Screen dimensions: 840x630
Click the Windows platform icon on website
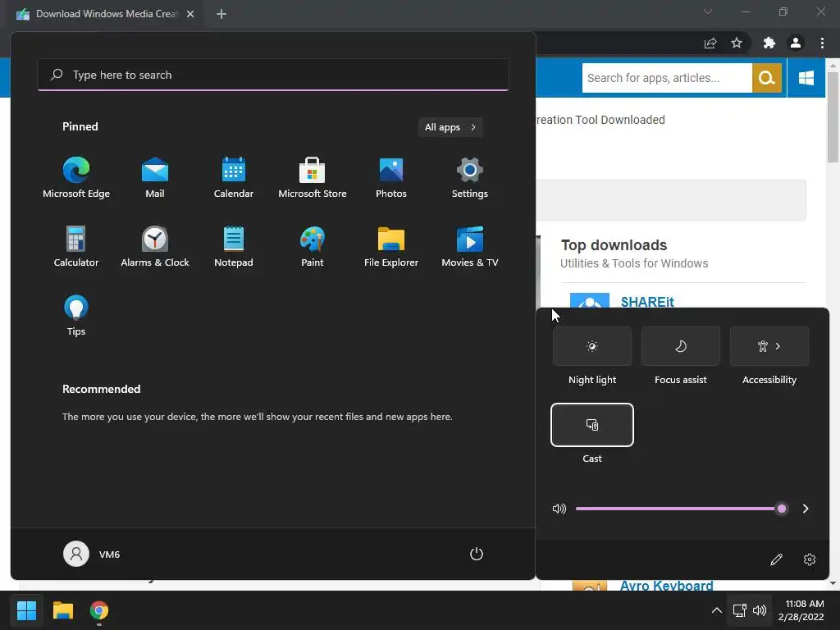pos(806,78)
